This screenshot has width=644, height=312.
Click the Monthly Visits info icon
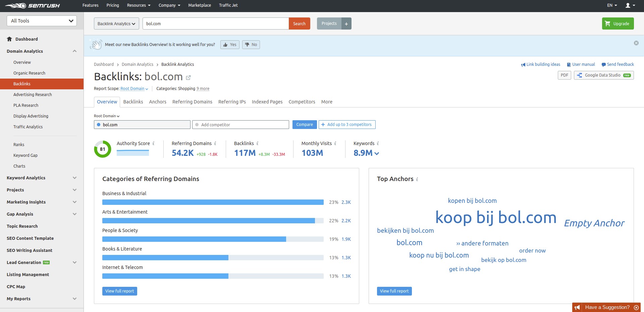click(x=335, y=143)
